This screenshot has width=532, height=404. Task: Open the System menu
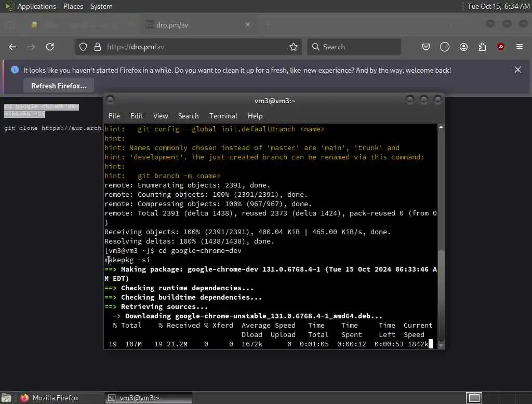tap(101, 6)
